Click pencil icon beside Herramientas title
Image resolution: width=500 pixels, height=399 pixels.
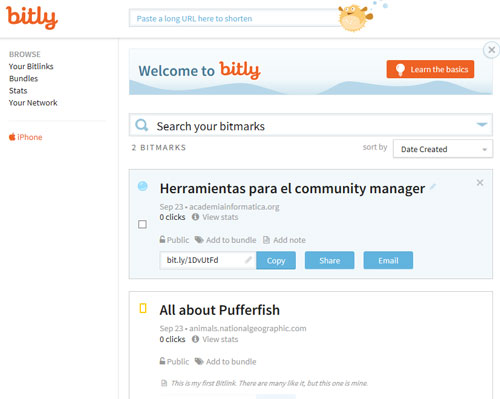pos(433,187)
